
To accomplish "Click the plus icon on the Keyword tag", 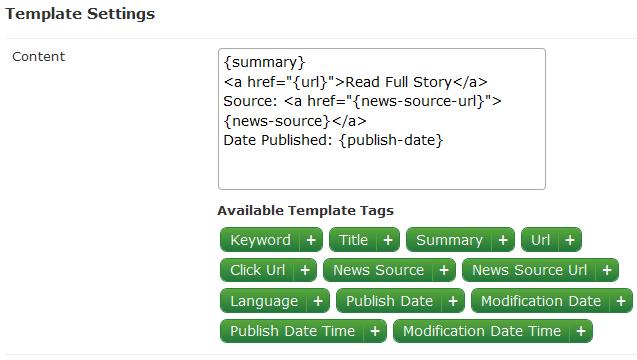I will pyautogui.click(x=311, y=240).
